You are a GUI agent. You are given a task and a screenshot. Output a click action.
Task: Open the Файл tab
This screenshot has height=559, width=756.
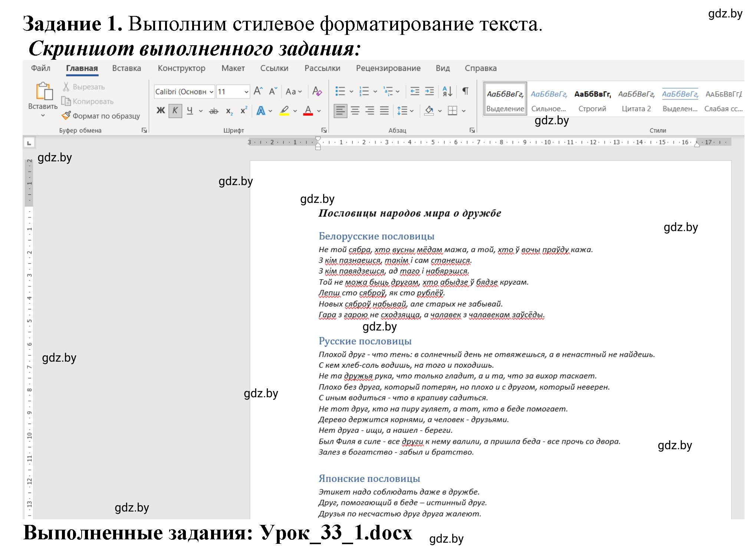(x=41, y=68)
